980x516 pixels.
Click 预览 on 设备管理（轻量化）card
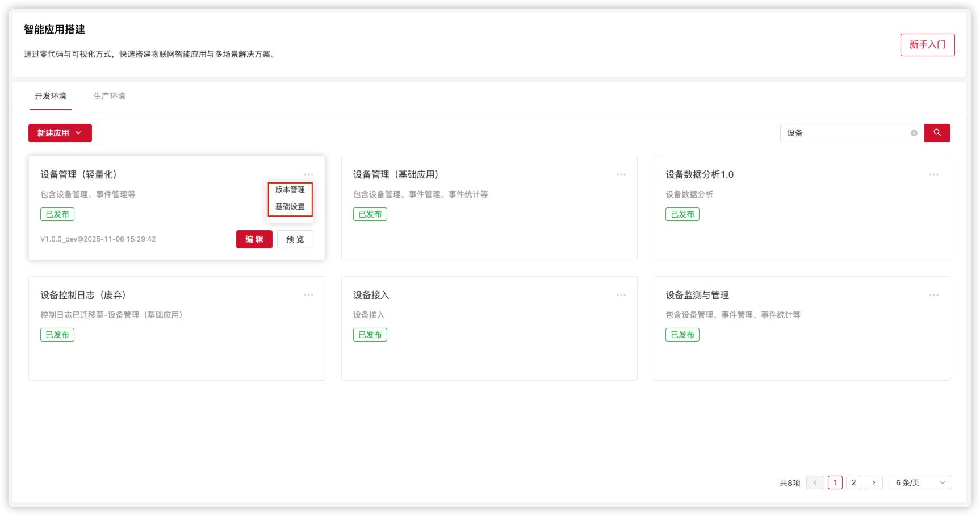click(295, 239)
